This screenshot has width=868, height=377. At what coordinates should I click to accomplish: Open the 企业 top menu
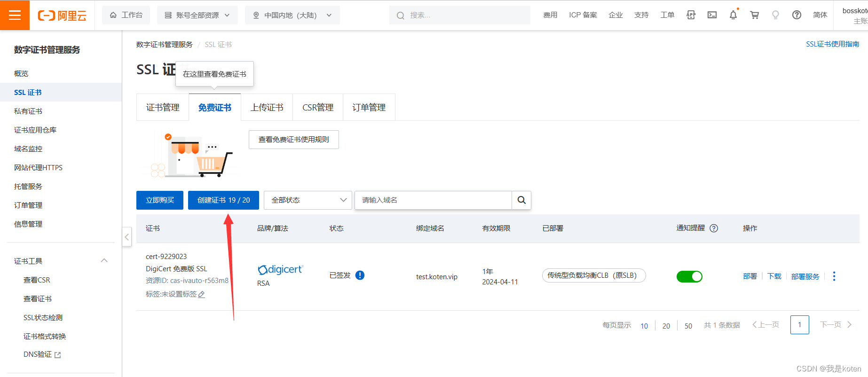(615, 15)
